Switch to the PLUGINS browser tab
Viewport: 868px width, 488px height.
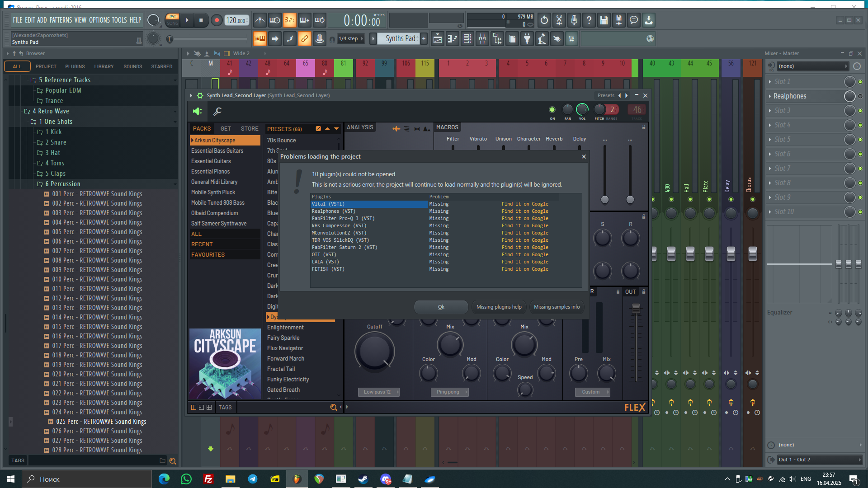[x=75, y=66]
